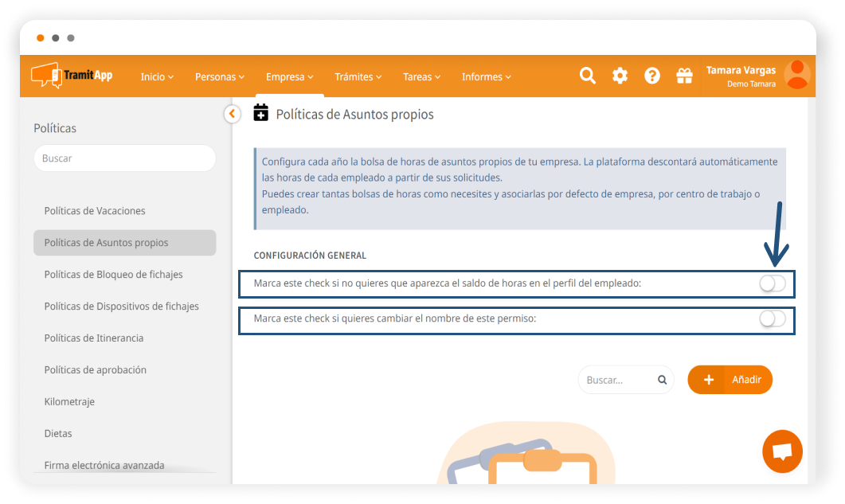This screenshot has height=504, width=845.
Task: Click the Añadir button
Action: coord(730,380)
